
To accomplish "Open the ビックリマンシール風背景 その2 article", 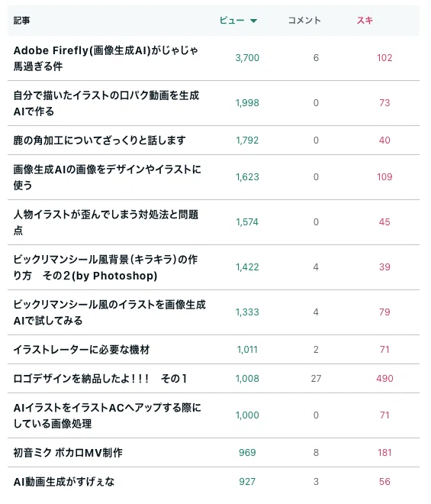I will click(x=106, y=267).
